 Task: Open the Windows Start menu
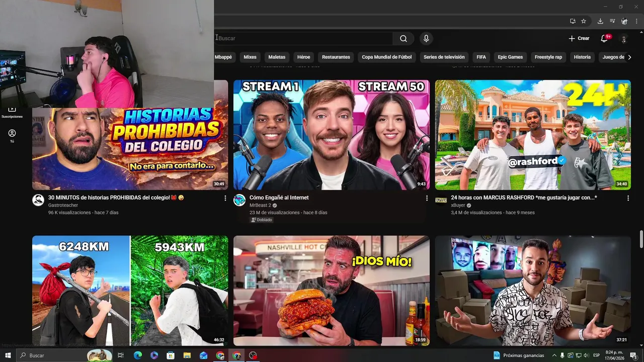tap(8, 355)
